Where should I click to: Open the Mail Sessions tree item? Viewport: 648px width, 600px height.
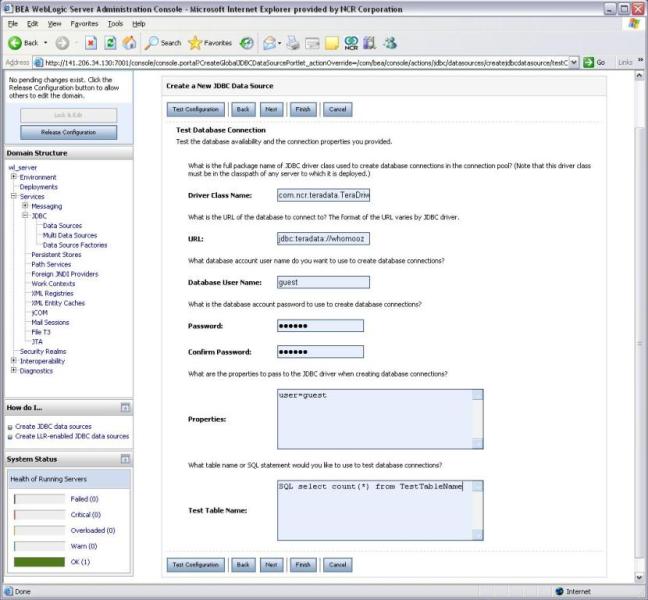click(50, 322)
